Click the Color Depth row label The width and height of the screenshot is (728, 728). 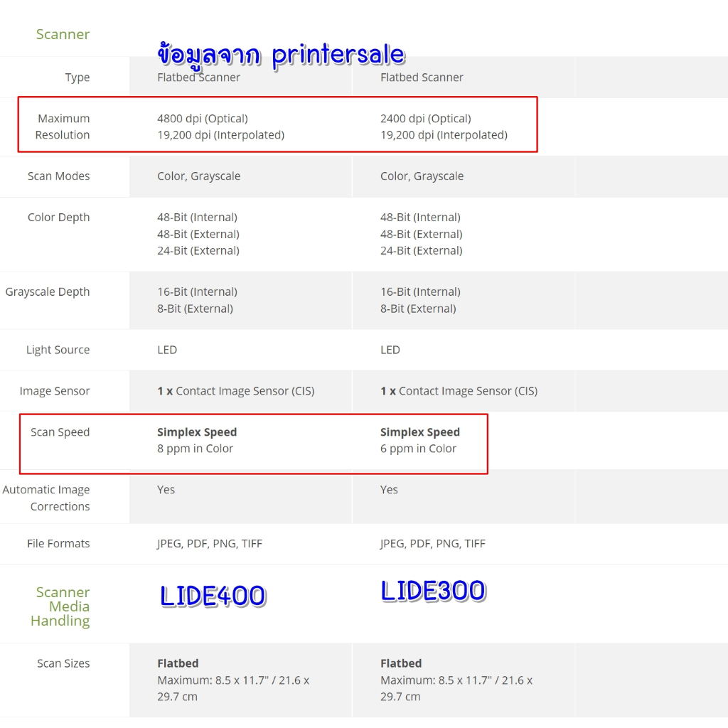(58, 218)
